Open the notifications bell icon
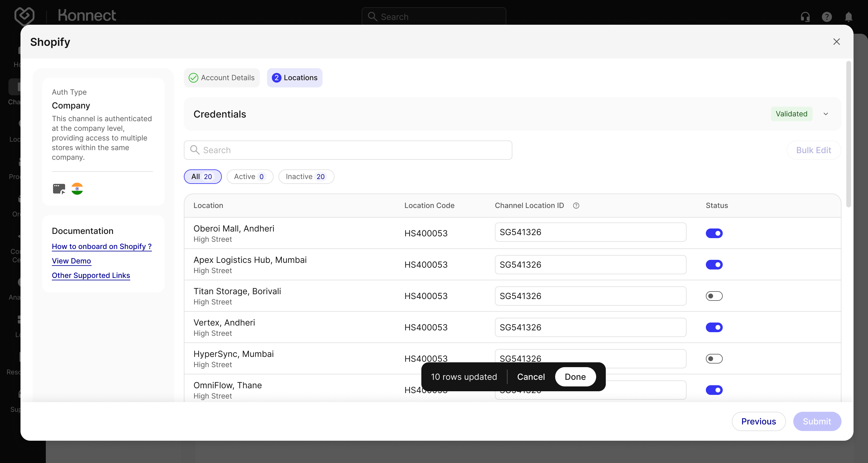The height and width of the screenshot is (463, 868). click(848, 17)
